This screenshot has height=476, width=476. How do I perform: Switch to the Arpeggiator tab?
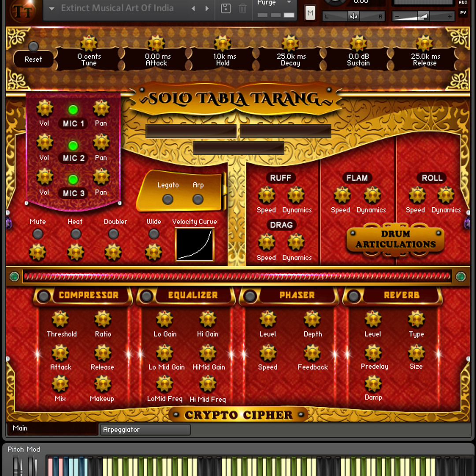click(x=145, y=429)
